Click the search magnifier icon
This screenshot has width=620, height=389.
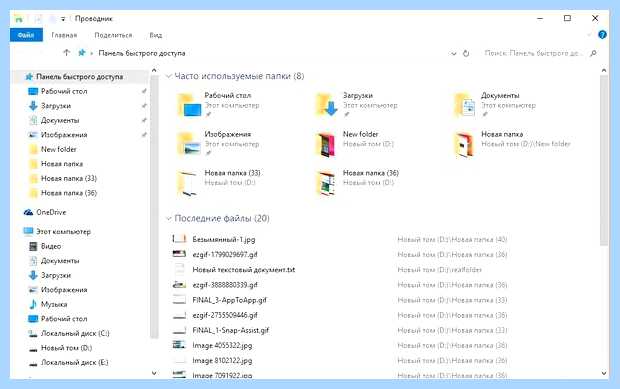tap(593, 53)
